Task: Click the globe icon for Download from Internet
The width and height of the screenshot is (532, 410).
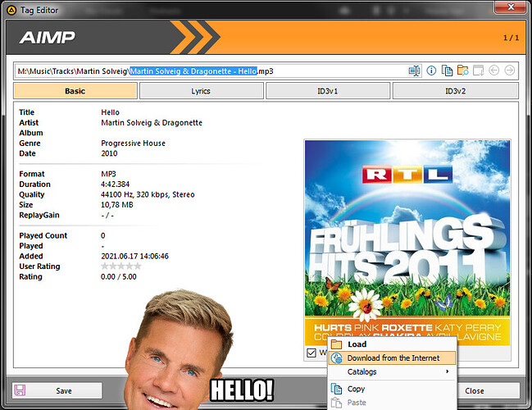Action: [336, 358]
